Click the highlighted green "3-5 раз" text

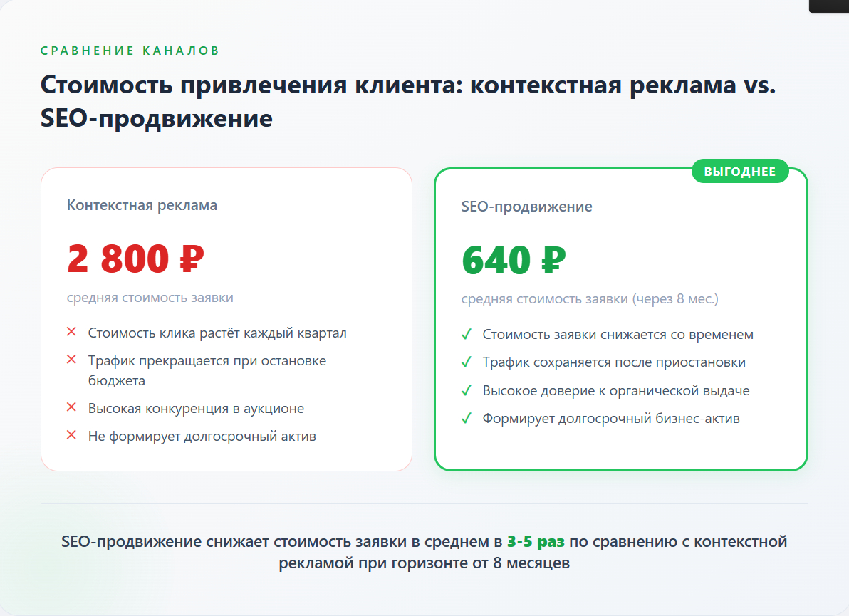click(x=536, y=542)
